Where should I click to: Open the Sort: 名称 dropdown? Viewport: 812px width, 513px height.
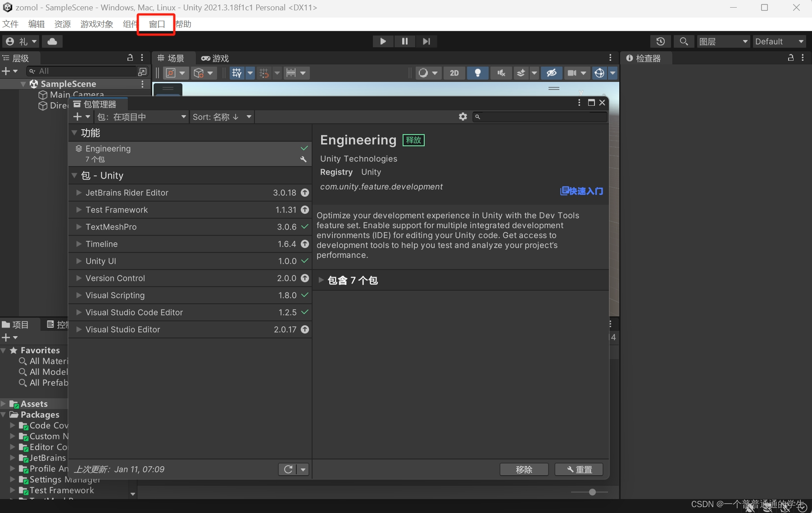[x=222, y=117]
